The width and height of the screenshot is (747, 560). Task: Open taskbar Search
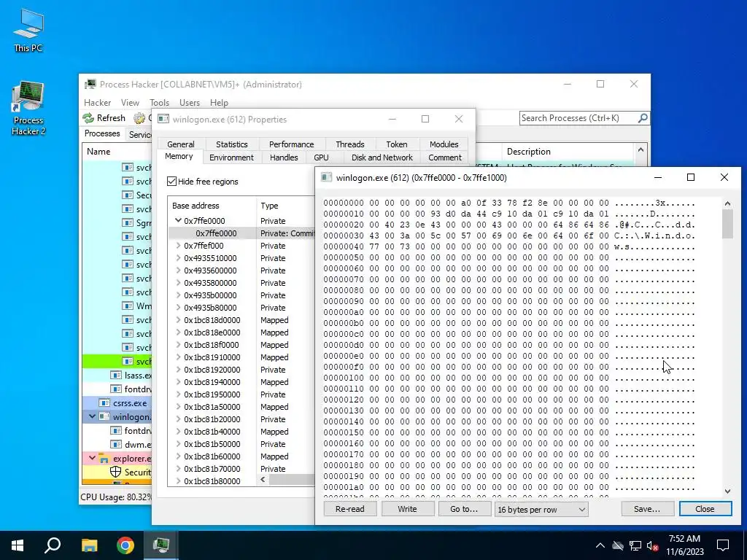[53, 545]
